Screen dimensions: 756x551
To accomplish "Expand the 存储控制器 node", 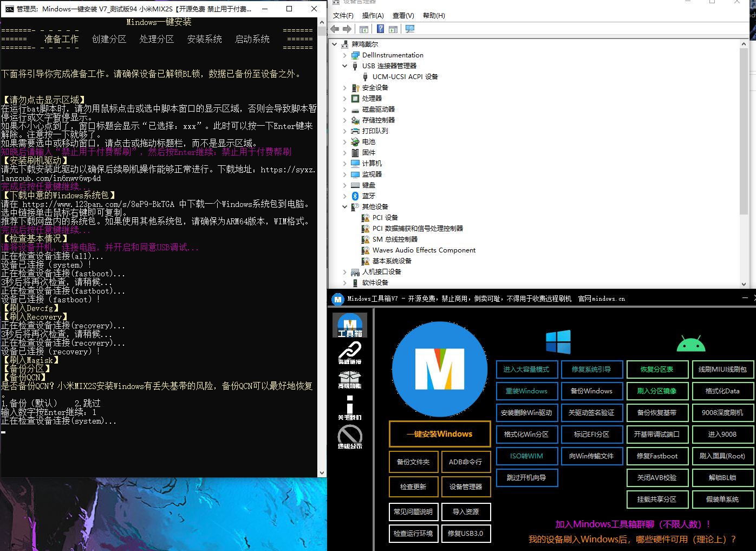I will coord(345,120).
